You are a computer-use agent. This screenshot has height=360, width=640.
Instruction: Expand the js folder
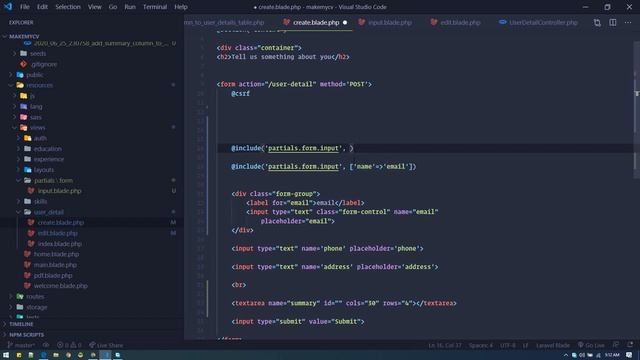[15, 96]
